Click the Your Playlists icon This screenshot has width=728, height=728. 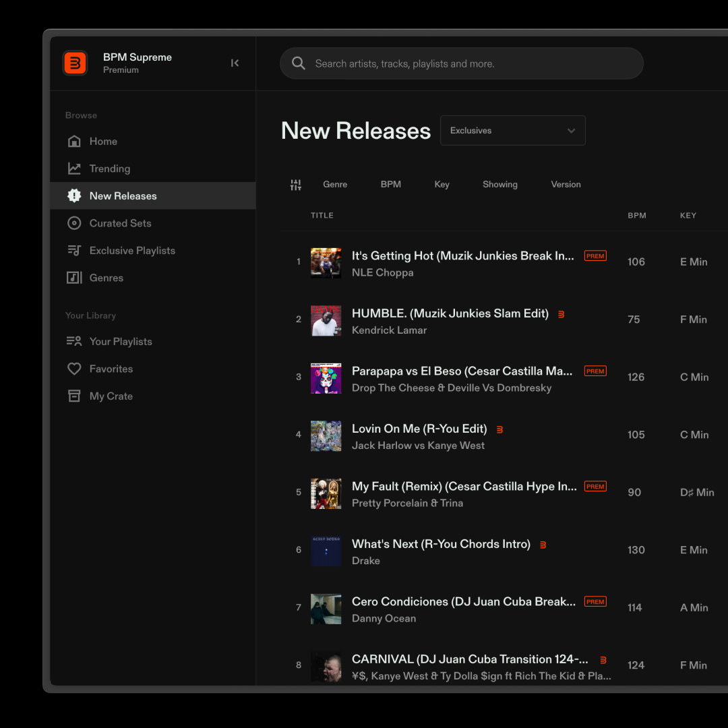click(x=74, y=341)
